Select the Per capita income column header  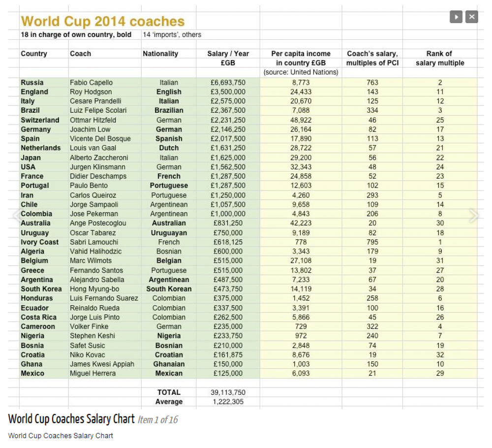click(x=301, y=58)
